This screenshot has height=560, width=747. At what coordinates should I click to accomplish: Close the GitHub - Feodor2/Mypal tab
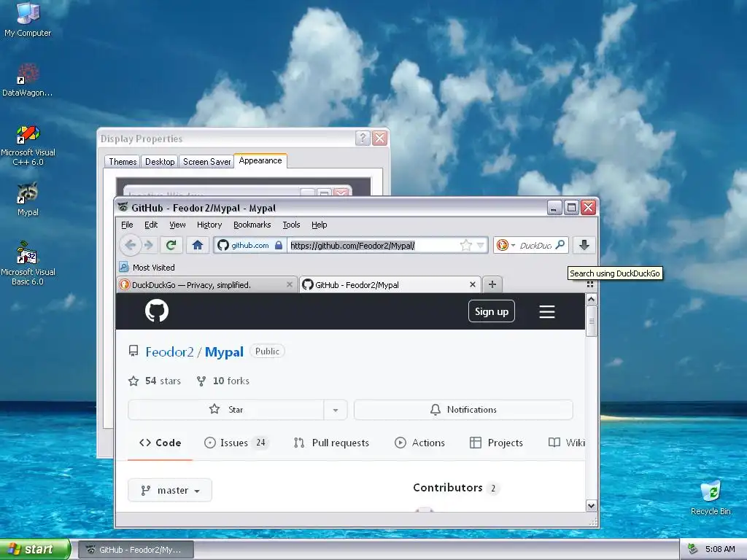click(473, 284)
